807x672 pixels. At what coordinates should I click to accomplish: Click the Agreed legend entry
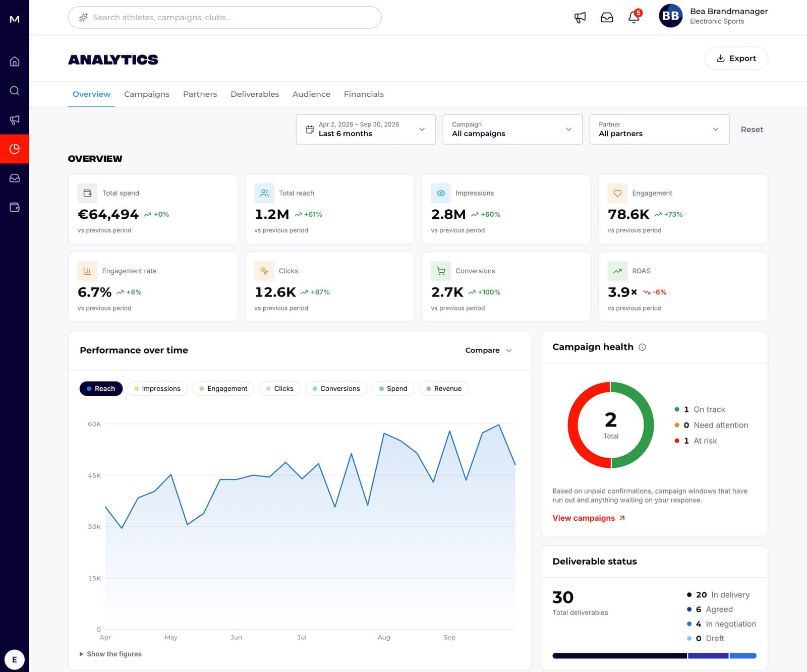click(x=710, y=609)
